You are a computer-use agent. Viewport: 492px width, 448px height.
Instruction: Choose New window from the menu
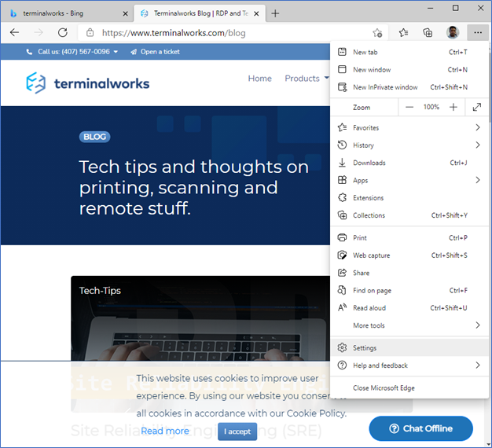coord(409,70)
